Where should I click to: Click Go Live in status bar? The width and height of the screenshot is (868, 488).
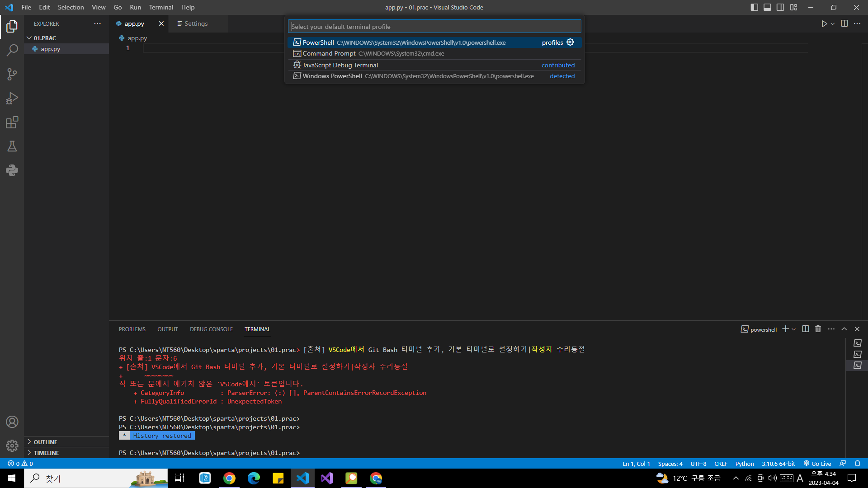pos(817,464)
